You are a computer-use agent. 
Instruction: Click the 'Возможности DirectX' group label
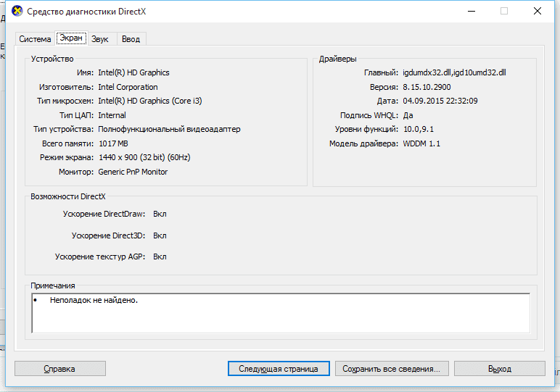tap(68, 196)
